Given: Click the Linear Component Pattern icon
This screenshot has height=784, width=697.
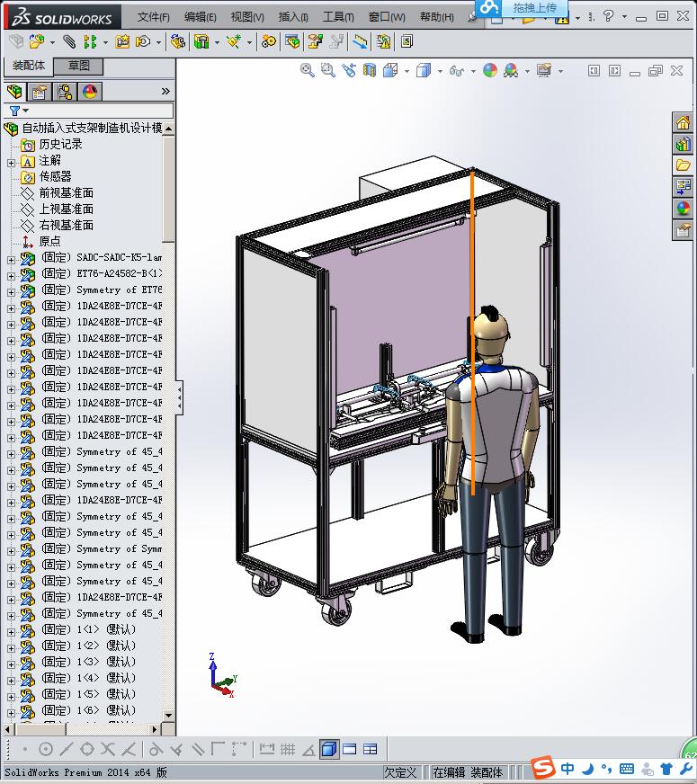Looking at the screenshot, I should tap(90, 41).
